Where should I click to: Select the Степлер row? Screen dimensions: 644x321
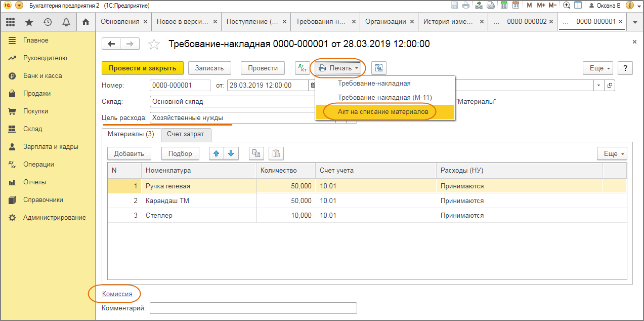[x=367, y=215]
